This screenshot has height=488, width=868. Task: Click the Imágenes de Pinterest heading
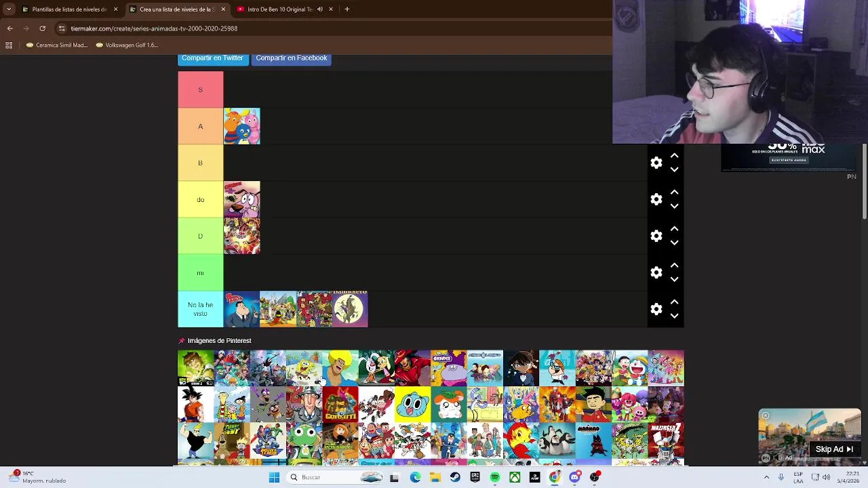[x=219, y=341]
